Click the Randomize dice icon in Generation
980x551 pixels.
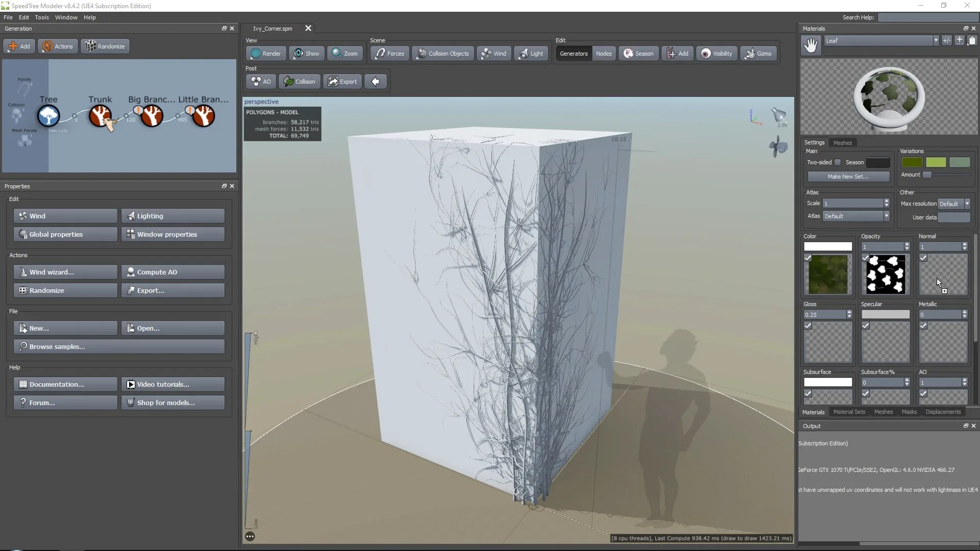pyautogui.click(x=91, y=46)
